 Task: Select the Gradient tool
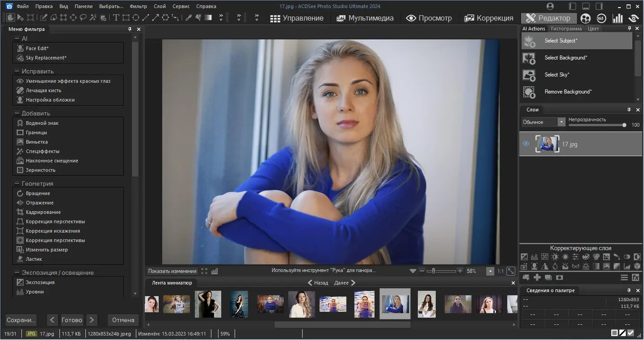coord(208,17)
